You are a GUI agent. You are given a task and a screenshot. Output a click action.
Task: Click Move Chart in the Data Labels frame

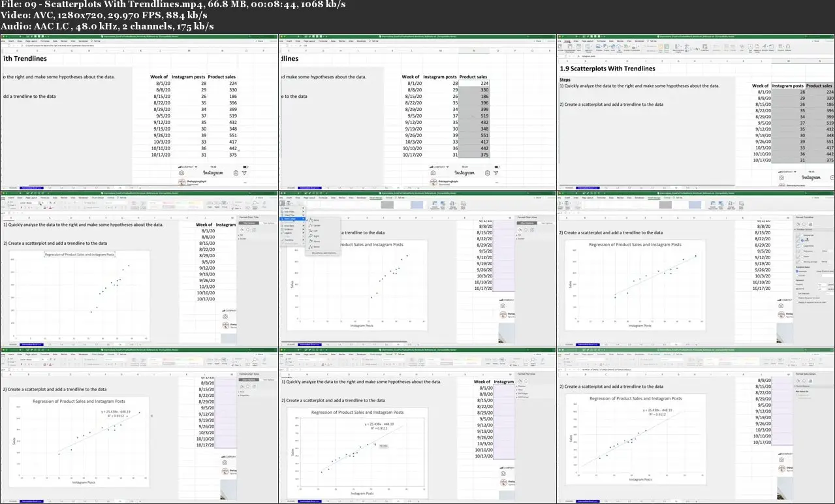463,205
